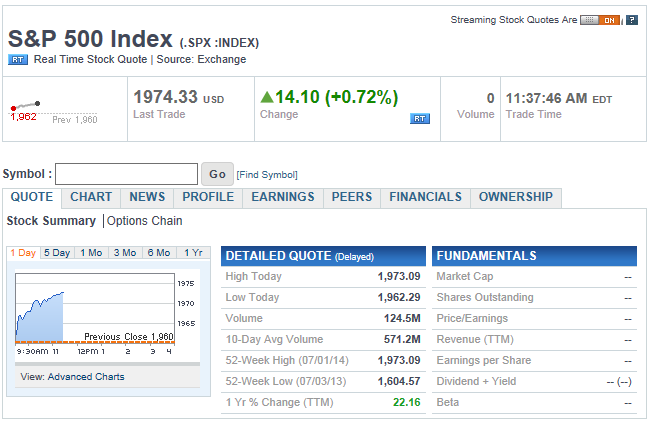The image size is (652, 425).
Task: Toggle the streaming stock quotes ON switch
Action: [600, 20]
